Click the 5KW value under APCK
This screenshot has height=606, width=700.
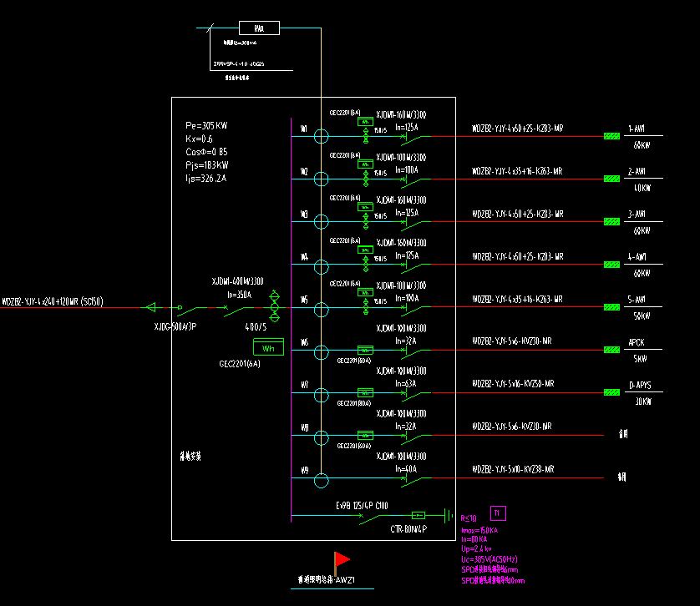(640, 359)
